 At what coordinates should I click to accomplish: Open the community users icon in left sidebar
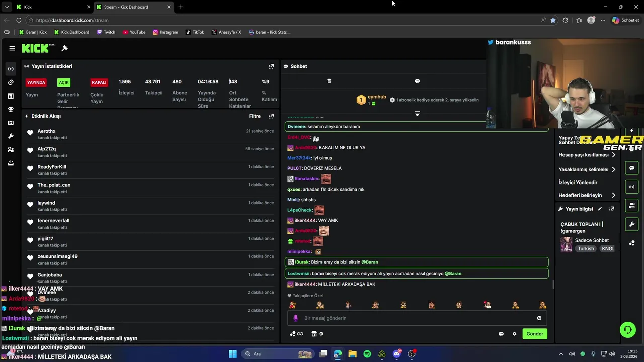(x=11, y=150)
